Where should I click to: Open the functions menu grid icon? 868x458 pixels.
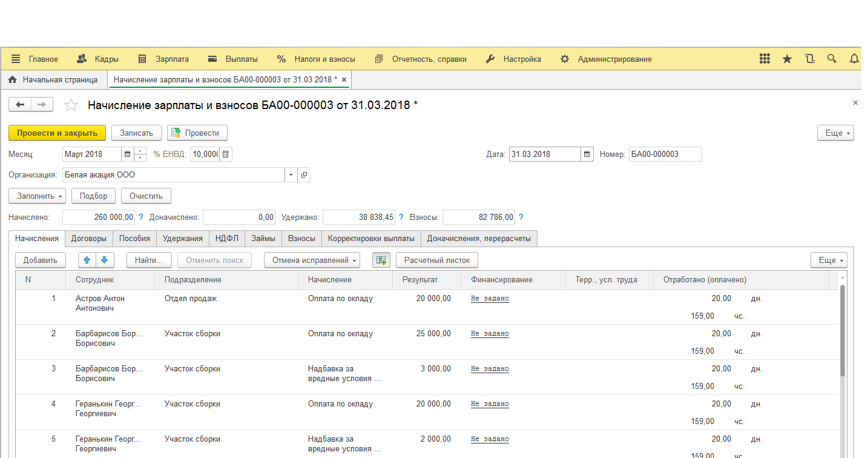764,59
